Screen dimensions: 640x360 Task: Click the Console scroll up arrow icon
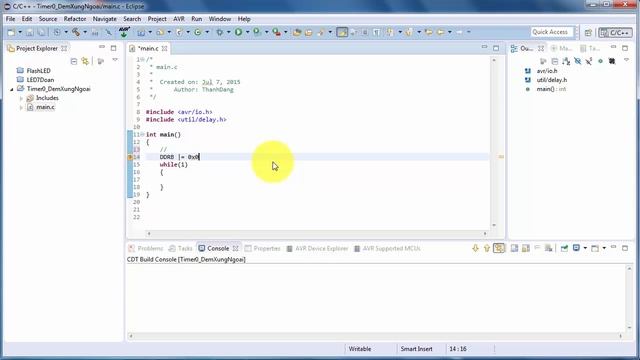[487, 248]
